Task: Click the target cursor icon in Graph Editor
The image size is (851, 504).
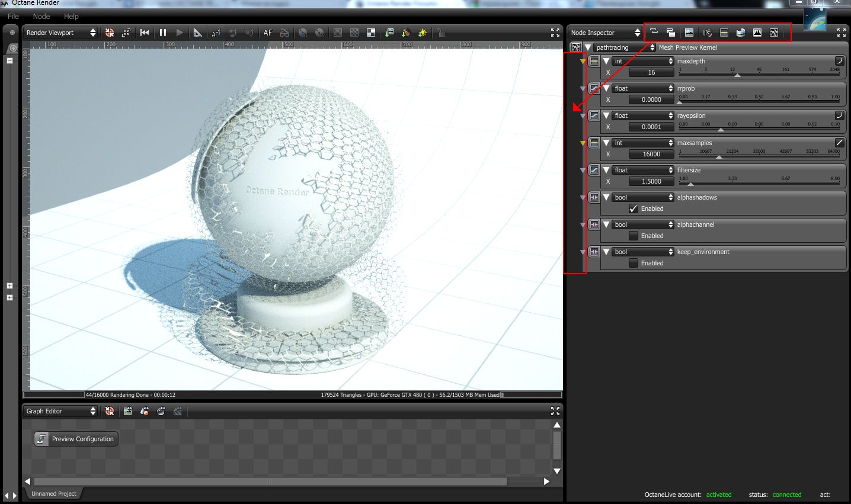Action: (110, 411)
